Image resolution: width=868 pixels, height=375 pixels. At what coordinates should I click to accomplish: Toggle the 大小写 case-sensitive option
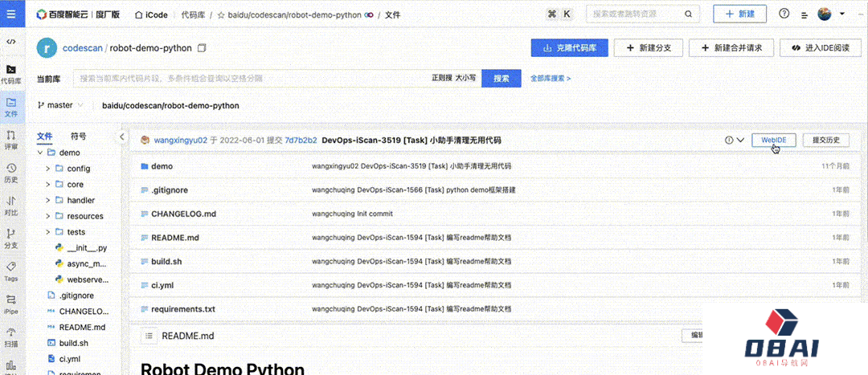coord(466,79)
